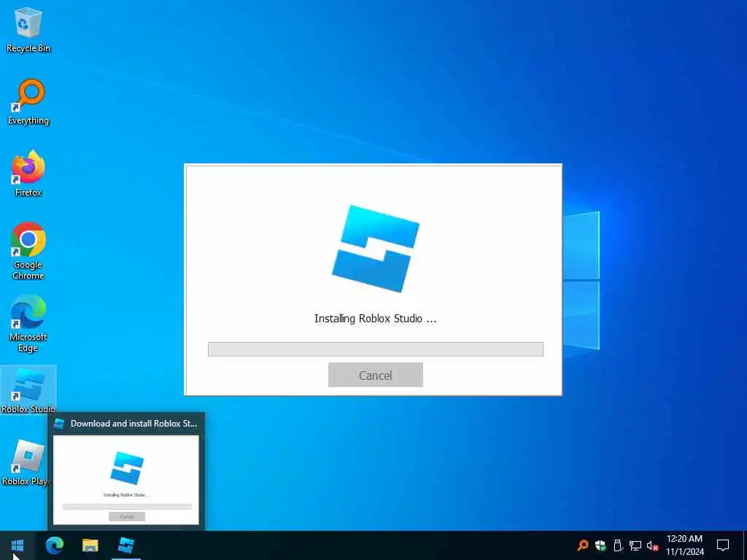Viewport: 747px width, 560px height.
Task: Select the Everything search desktop icon
Action: [28, 102]
